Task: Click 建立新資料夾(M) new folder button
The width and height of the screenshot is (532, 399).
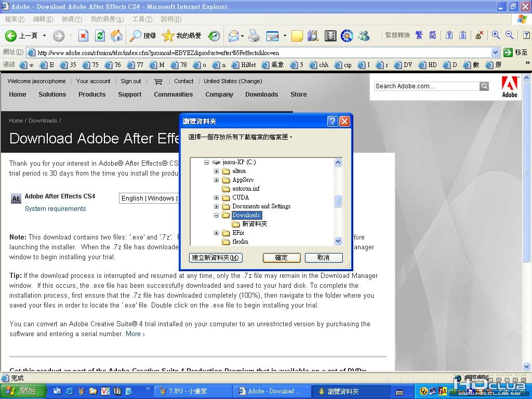Action: coord(216,258)
